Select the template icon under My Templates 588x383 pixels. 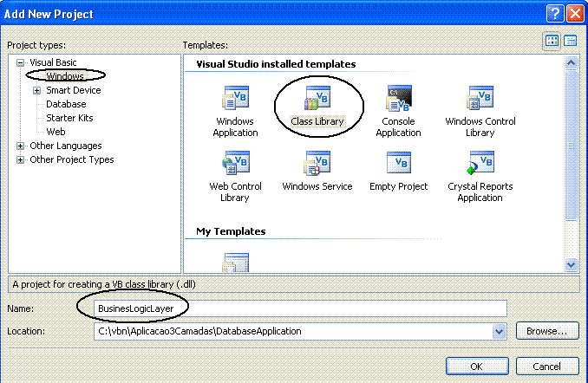pyautogui.click(x=236, y=263)
